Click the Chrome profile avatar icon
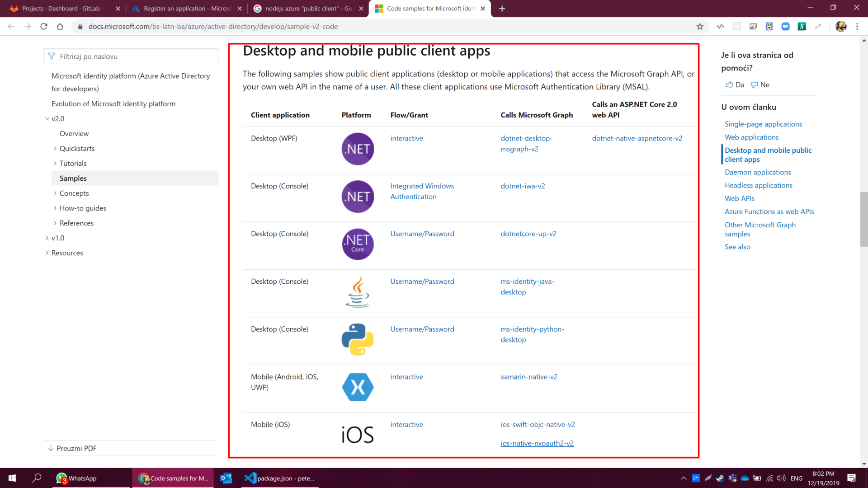This screenshot has width=868, height=488. pyautogui.click(x=841, y=26)
